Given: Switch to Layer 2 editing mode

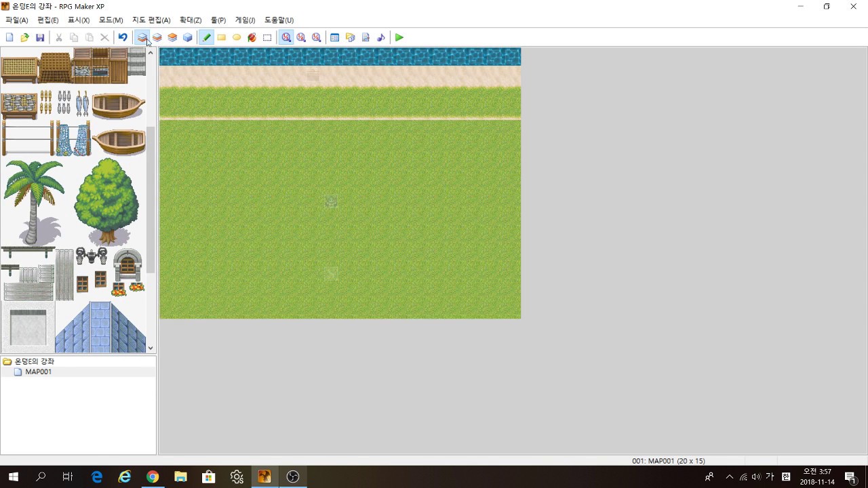Looking at the screenshot, I should [x=157, y=37].
